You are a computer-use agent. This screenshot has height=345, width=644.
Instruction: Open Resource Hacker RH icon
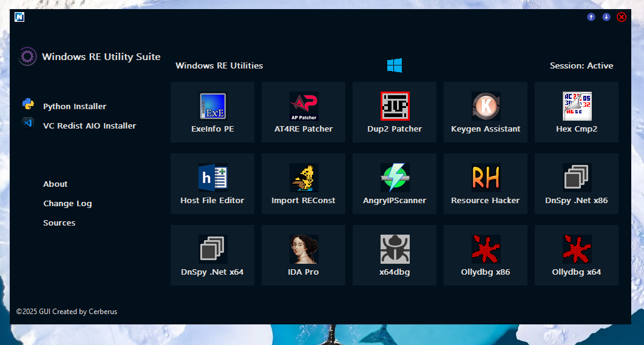[x=486, y=178]
